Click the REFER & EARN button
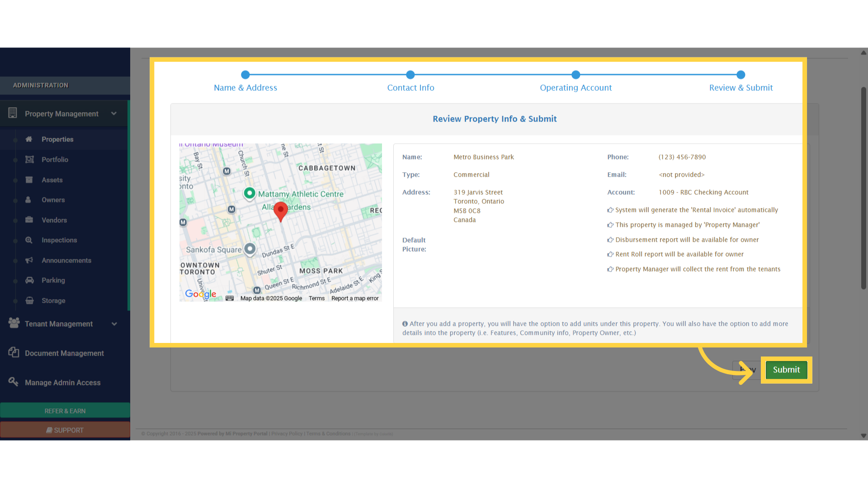868x488 pixels. click(65, 411)
